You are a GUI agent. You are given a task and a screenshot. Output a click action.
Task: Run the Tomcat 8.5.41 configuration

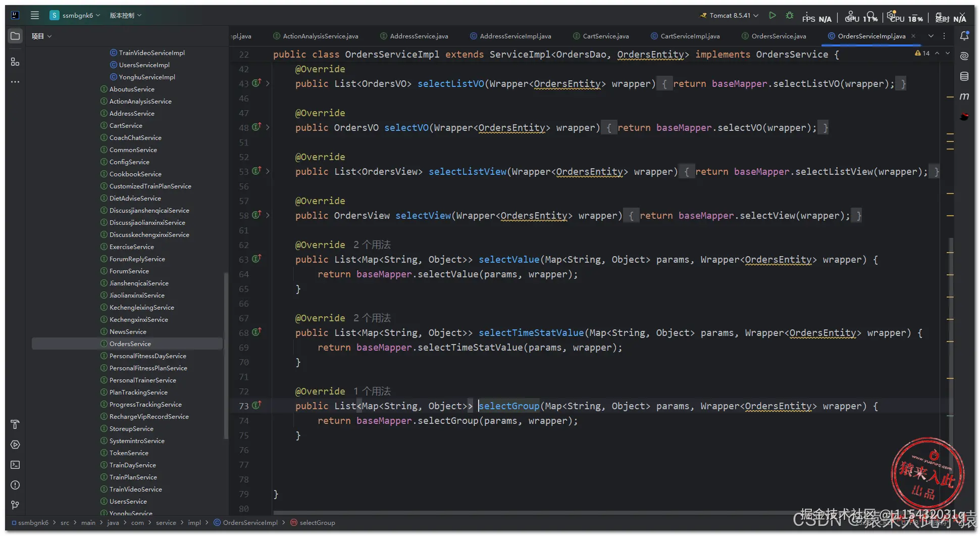click(772, 15)
